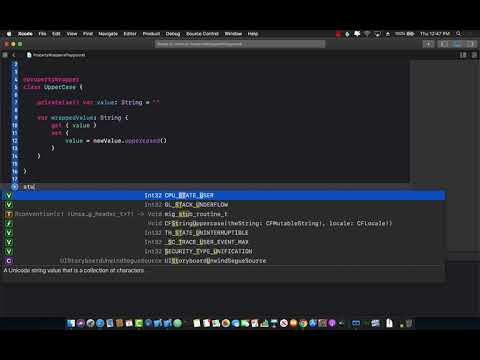Open the Product menu
This screenshot has height=360, width=480.
(151, 34)
